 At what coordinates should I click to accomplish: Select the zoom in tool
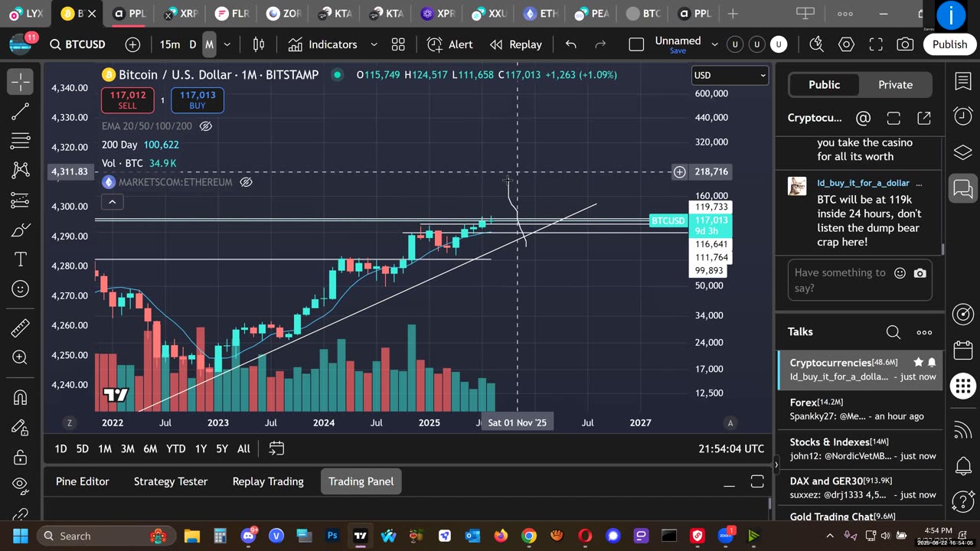pyautogui.click(x=21, y=357)
